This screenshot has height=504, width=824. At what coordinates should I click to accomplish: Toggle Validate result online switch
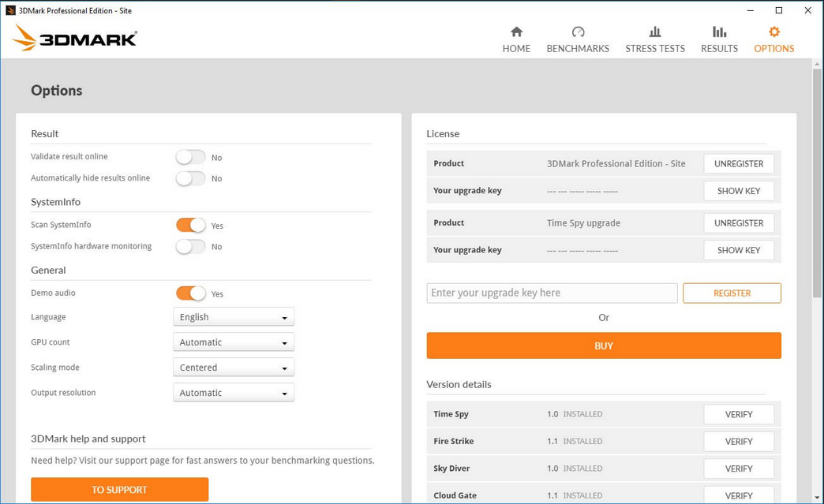(x=191, y=157)
